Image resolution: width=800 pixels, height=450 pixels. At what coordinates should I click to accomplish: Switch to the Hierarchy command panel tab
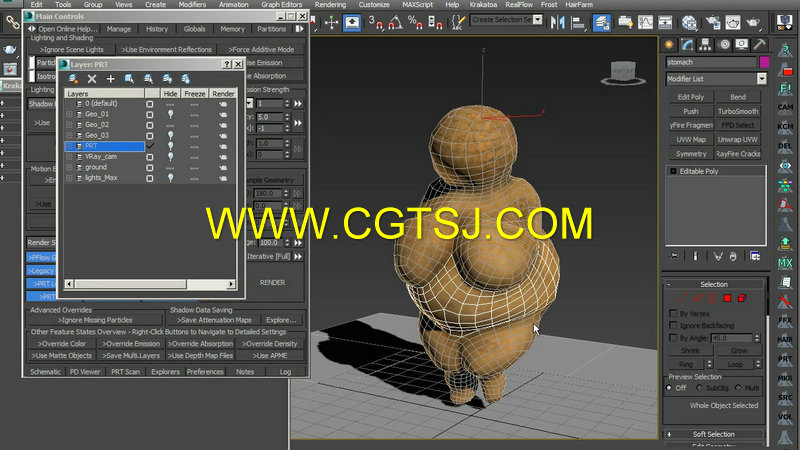pyautogui.click(x=705, y=45)
